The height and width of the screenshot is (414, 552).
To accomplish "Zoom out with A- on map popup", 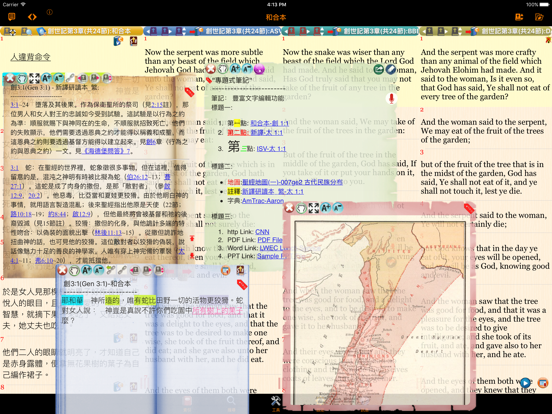I will [x=338, y=208].
